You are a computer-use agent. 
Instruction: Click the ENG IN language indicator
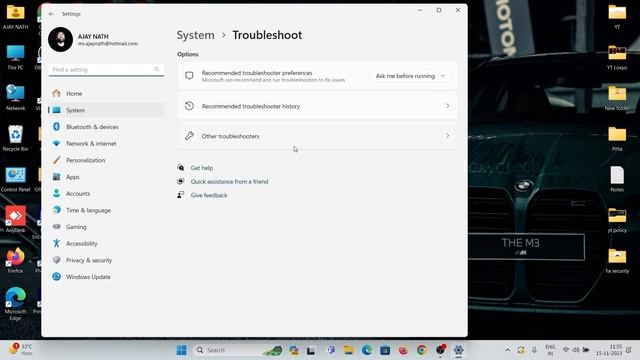click(550, 350)
